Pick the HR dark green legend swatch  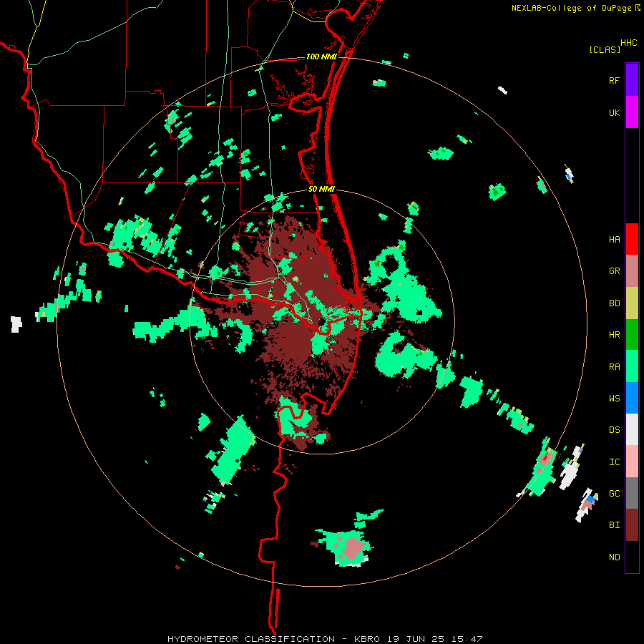632,335
